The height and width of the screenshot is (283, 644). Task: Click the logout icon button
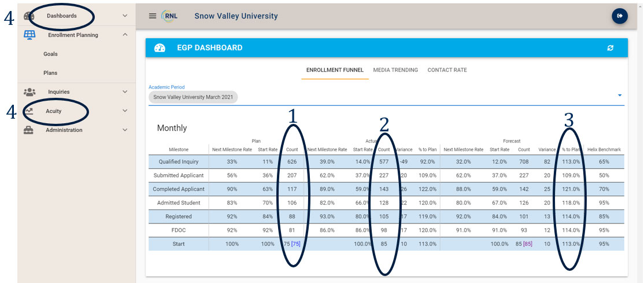point(620,16)
